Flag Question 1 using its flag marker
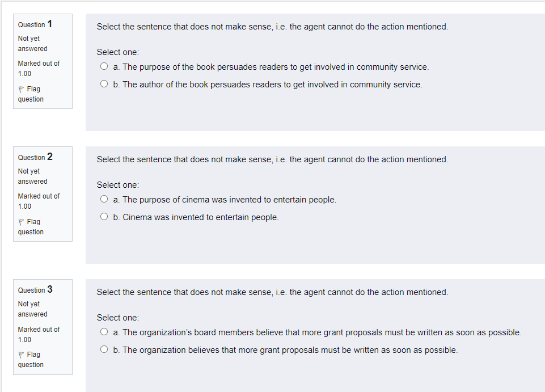Image resolution: width=545 pixels, height=392 pixels. [x=20, y=88]
